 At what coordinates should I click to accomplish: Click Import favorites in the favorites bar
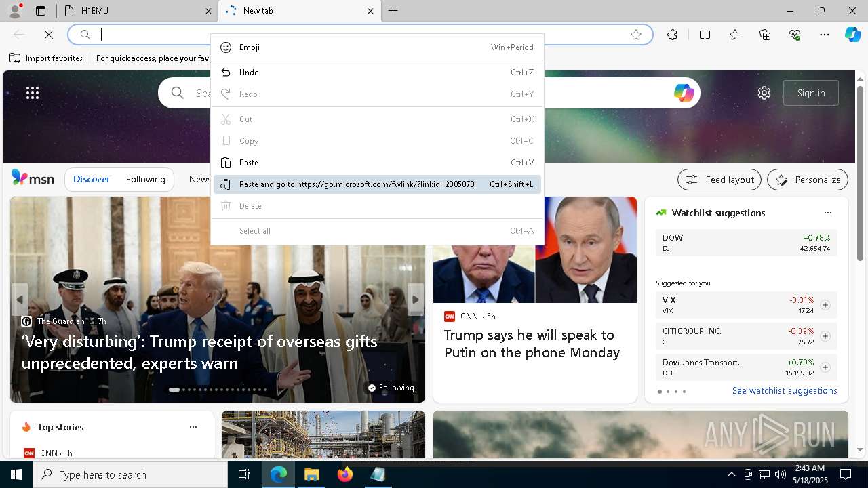[x=46, y=58]
